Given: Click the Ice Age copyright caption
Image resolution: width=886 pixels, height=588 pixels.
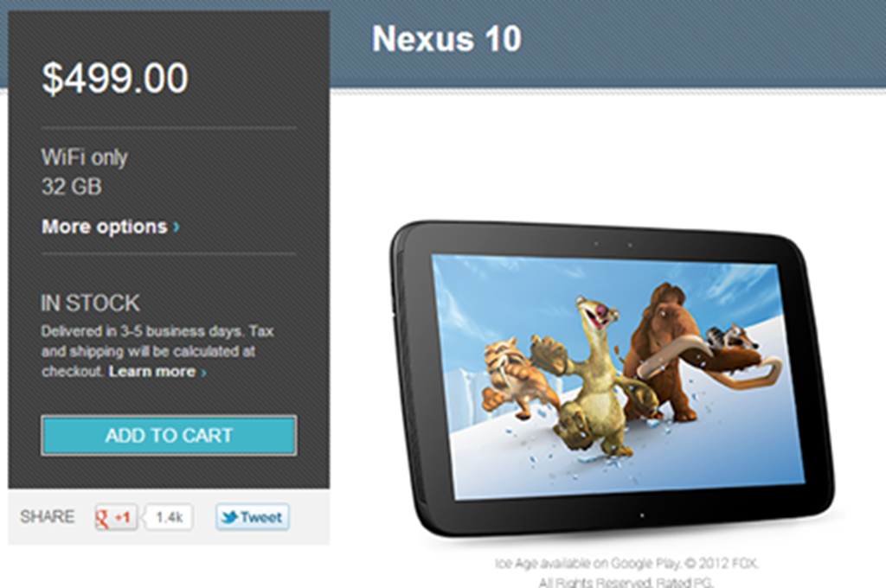Looking at the screenshot, I should [626, 572].
